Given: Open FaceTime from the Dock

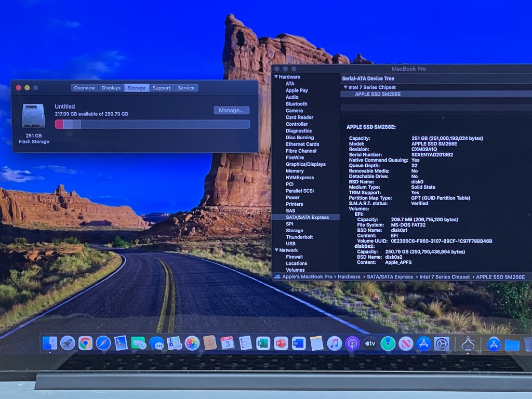Looking at the screenshot, I should (x=138, y=343).
